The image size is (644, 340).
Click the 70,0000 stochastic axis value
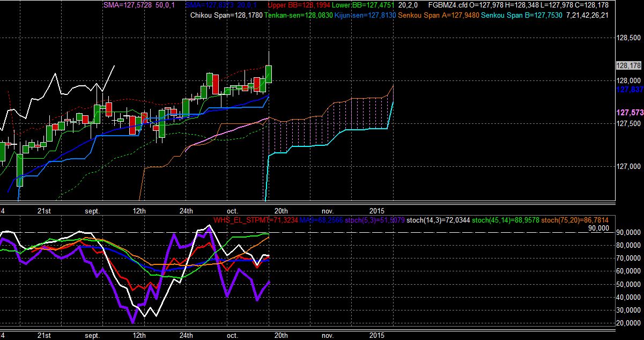[630, 258]
